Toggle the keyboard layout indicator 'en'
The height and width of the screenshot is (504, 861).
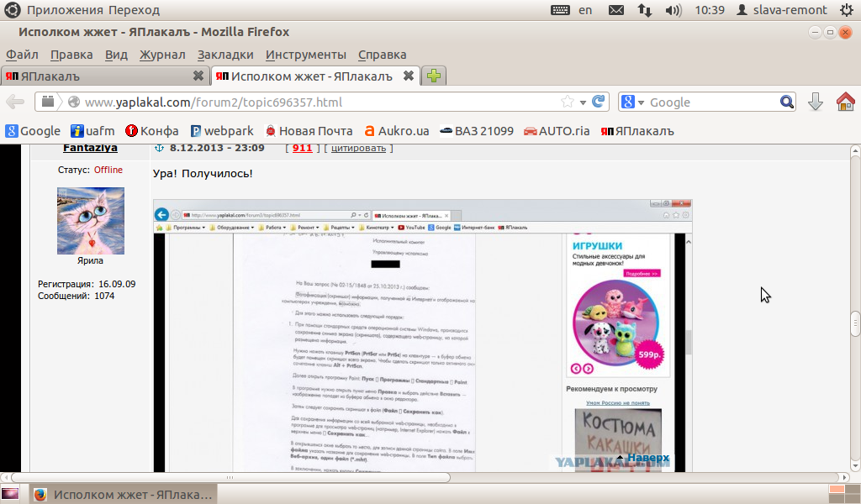coord(585,10)
